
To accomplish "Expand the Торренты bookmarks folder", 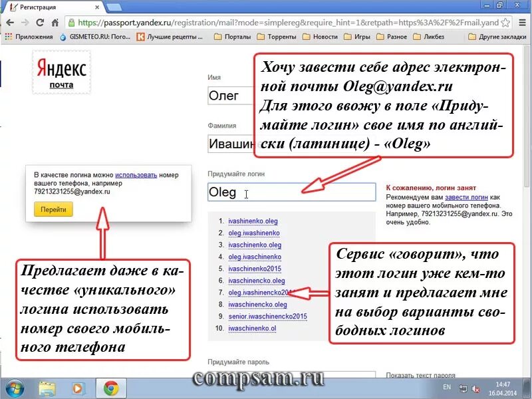I will coord(277,37).
